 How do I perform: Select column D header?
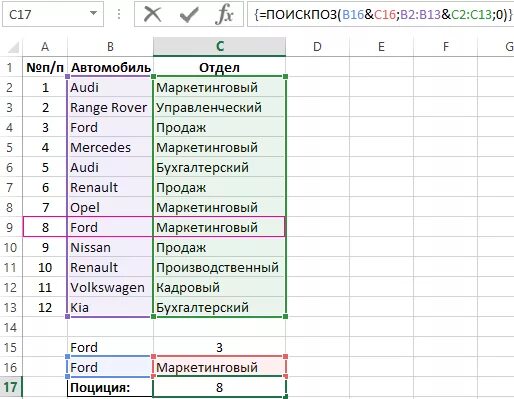pyautogui.click(x=317, y=47)
